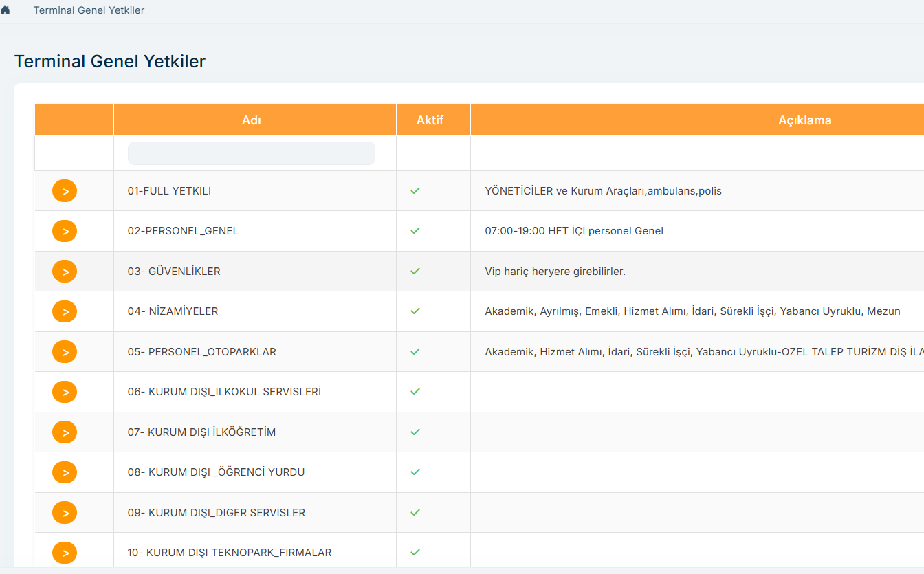The height and width of the screenshot is (574, 924).
Task: Expand the 02-PERSONEL_GENEL row arrow
Action: point(65,231)
